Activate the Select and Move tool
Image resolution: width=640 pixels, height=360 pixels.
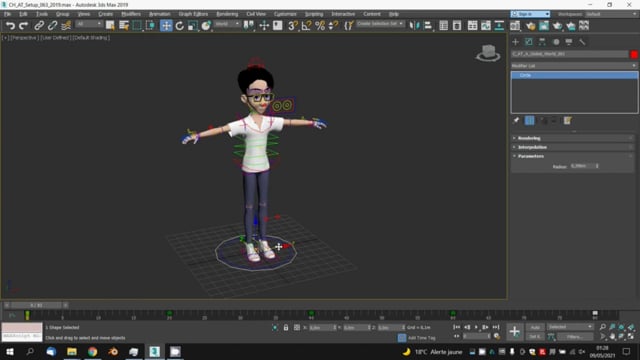point(166,26)
